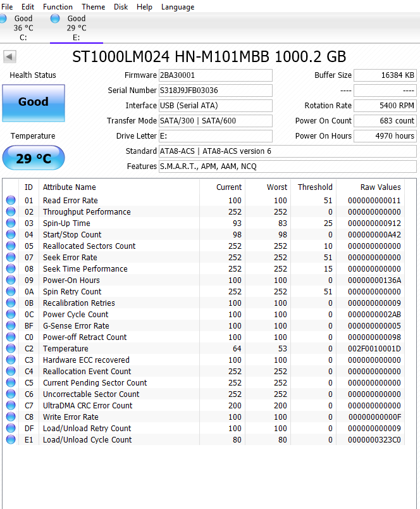Click the status icon for Reallocated Sectors Count
This screenshot has width=420, height=509.
point(11,246)
